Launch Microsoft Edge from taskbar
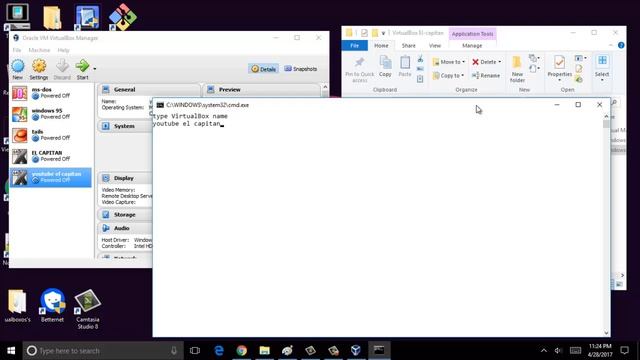Viewport: 640px width, 360px height. 219,351
